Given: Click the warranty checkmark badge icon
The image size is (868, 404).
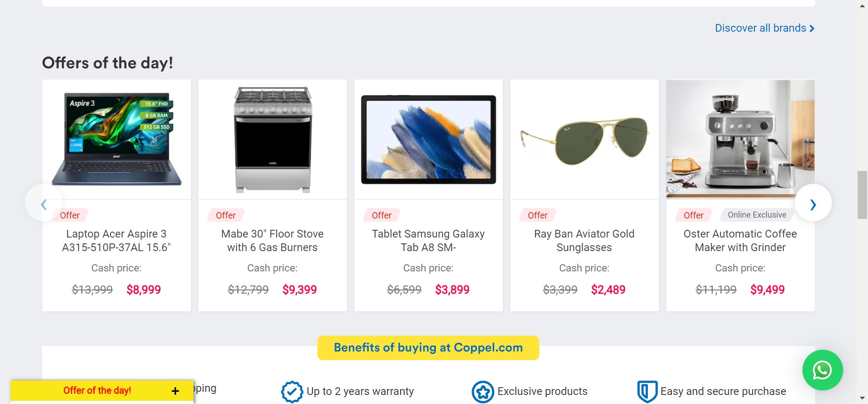Looking at the screenshot, I should [292, 391].
